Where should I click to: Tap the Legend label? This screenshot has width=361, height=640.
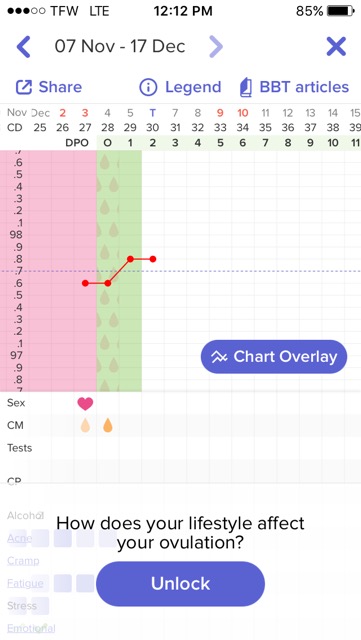click(x=193, y=87)
